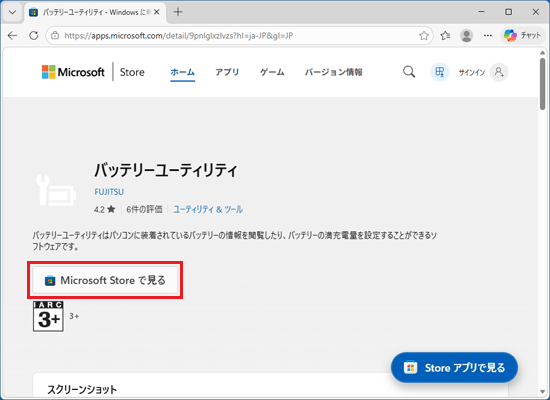Click the 4.2 star rating
The image size is (550, 400).
coord(105,209)
